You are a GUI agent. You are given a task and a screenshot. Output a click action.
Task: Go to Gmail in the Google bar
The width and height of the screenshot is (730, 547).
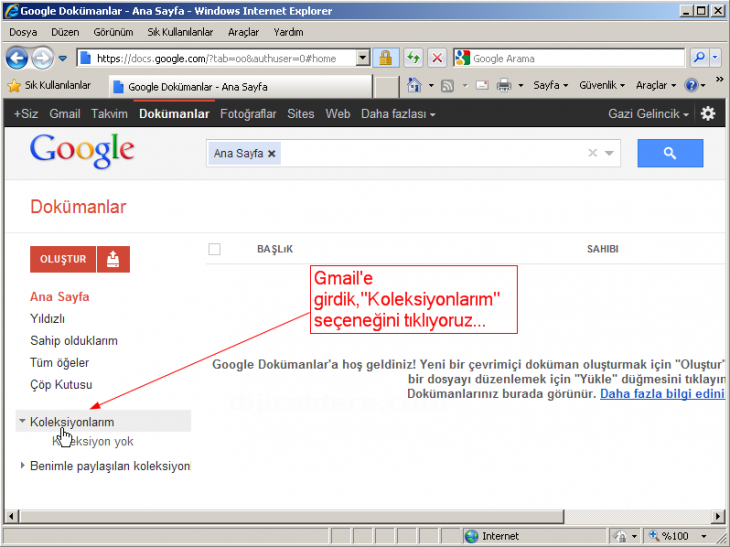pos(65,114)
